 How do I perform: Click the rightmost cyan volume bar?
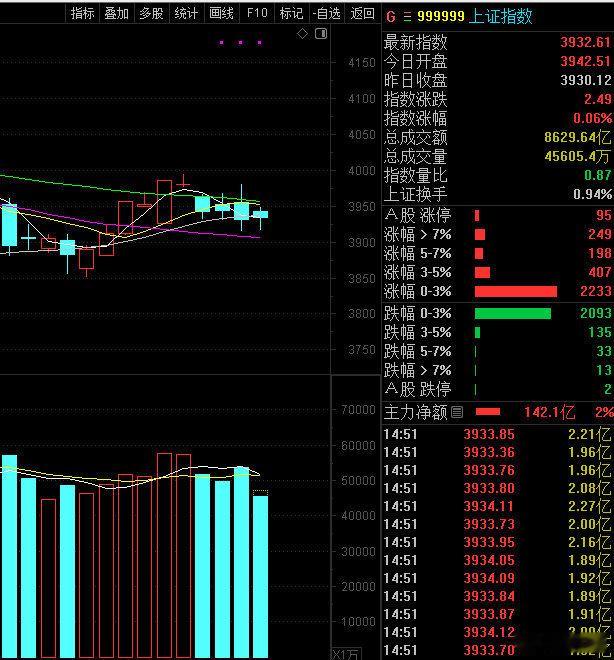tap(260, 577)
